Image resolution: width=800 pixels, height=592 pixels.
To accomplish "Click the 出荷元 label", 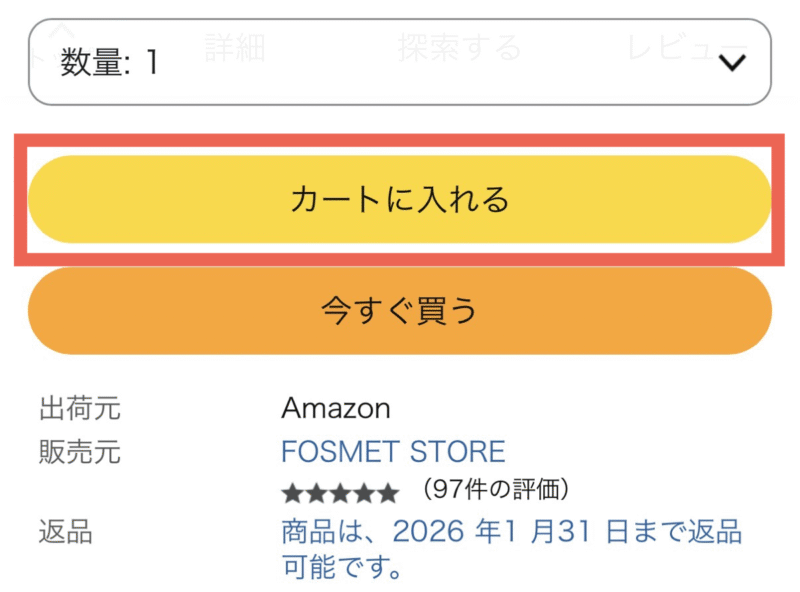I will [x=80, y=408].
